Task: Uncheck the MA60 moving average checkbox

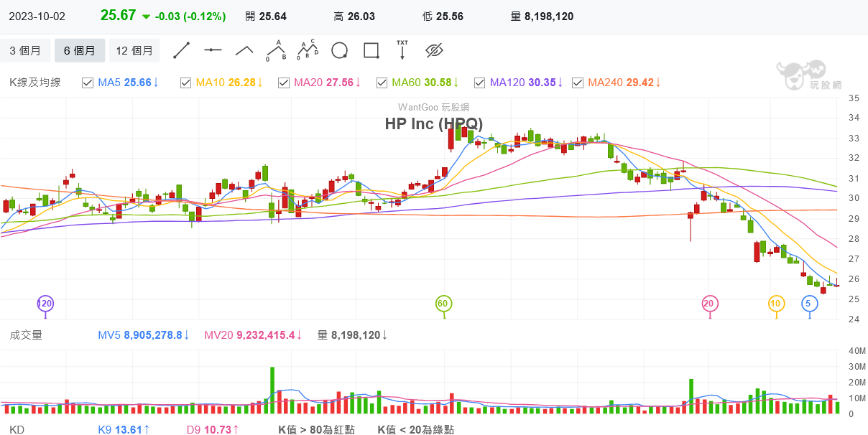Action: coord(382,83)
